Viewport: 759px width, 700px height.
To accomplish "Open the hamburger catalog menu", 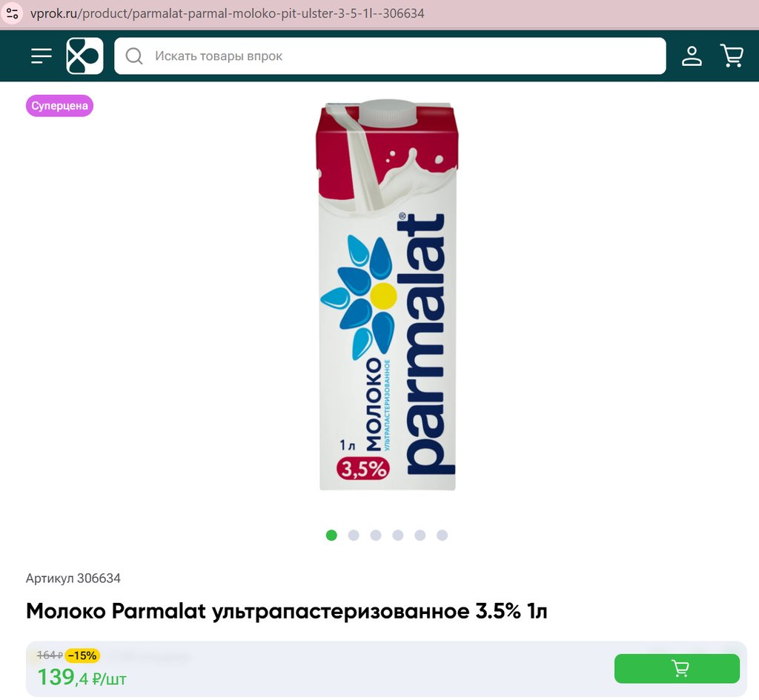I will coord(42,56).
